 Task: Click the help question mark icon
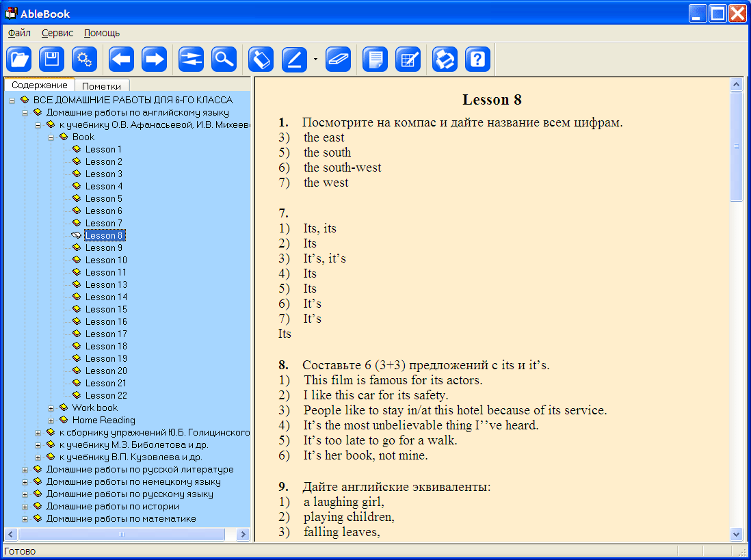(x=477, y=59)
